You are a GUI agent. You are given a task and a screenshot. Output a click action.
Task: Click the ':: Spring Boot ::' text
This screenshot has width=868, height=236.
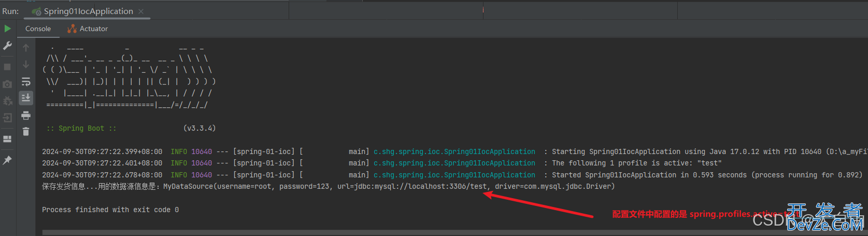point(81,128)
